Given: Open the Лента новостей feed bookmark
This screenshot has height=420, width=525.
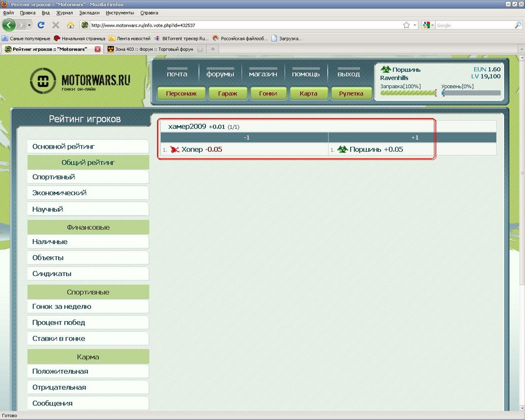Looking at the screenshot, I should [x=130, y=38].
